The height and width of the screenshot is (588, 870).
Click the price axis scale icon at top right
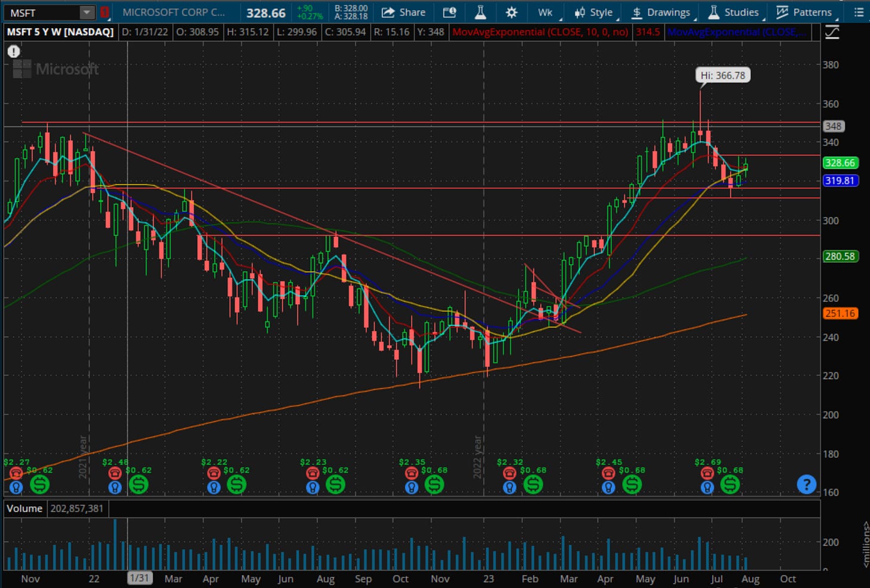tap(832, 32)
